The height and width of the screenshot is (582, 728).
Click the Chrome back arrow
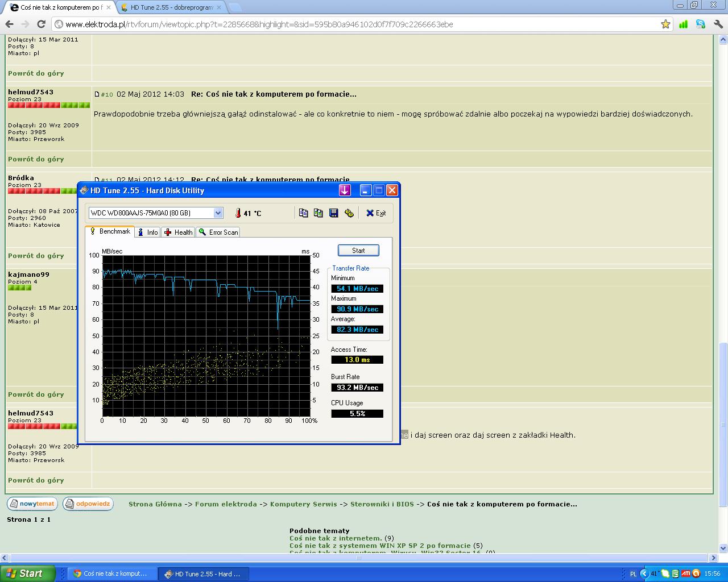tap(9, 24)
